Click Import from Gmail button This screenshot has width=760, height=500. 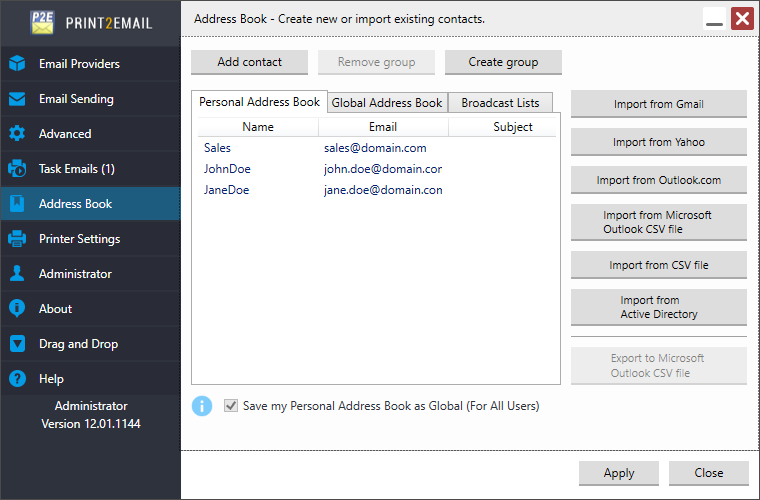click(659, 104)
